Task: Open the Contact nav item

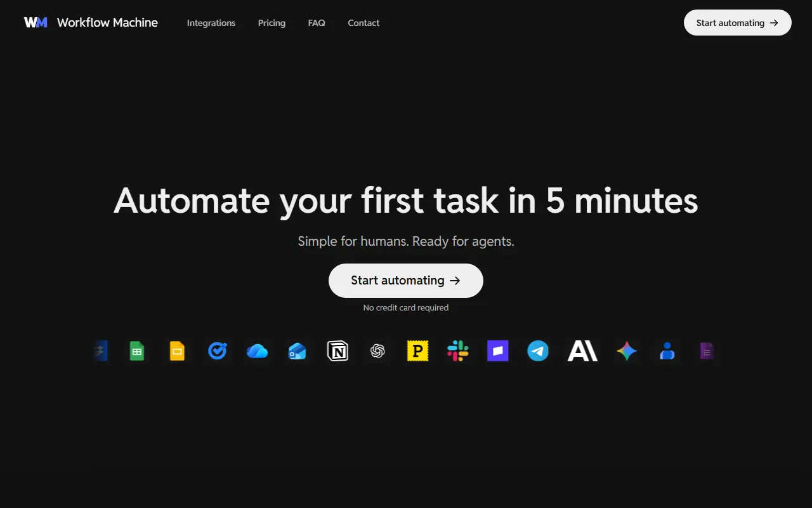Action: click(x=363, y=23)
